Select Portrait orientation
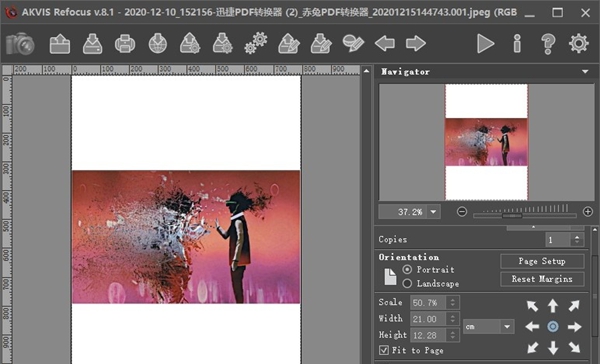The height and width of the screenshot is (364, 600). 407,269
